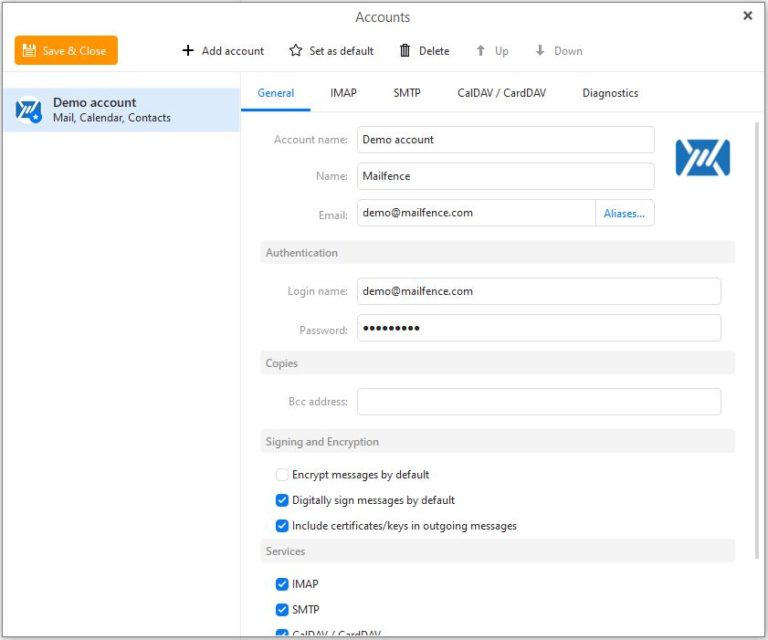Toggle Include certificates/keys in outgoing messages

pos(282,526)
